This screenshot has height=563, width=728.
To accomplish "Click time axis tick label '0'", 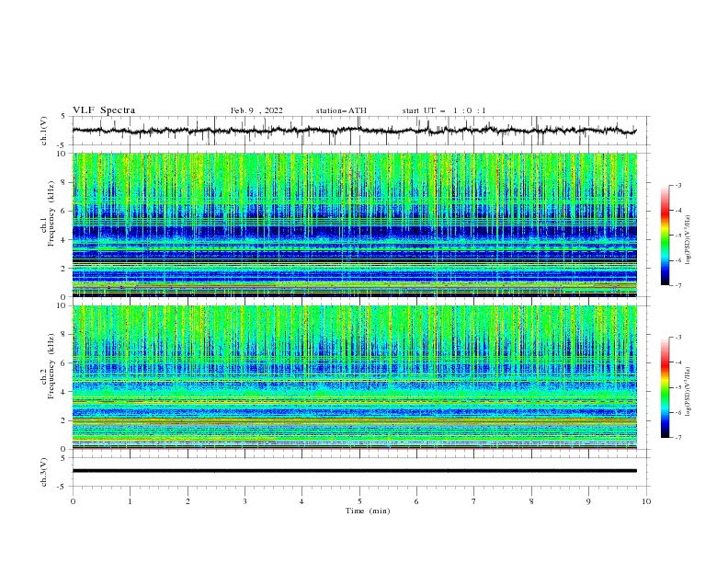I will tap(73, 501).
